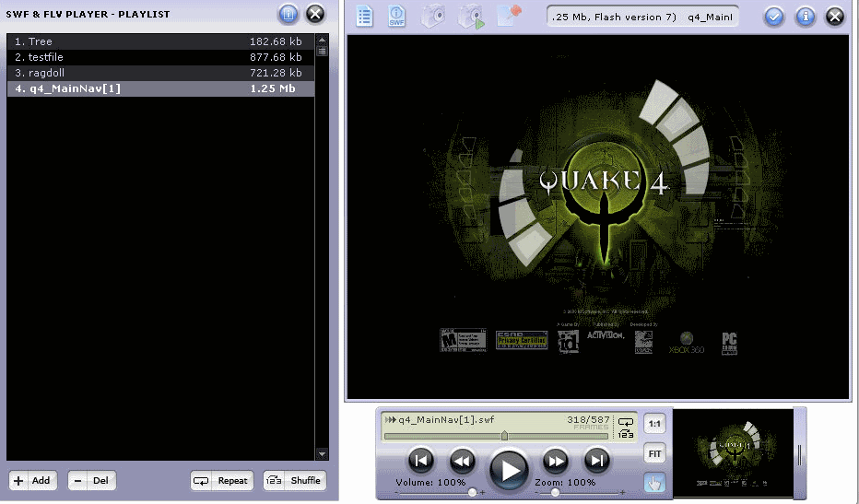Click the blue checkmark button
The width and height of the screenshot is (859, 504).
[774, 16]
